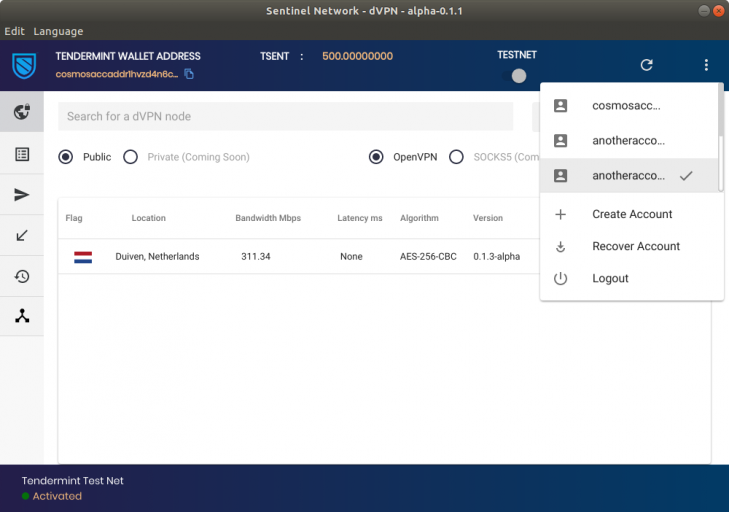The height and width of the screenshot is (512, 729).
Task: Open the Edit menu
Action: click(14, 31)
